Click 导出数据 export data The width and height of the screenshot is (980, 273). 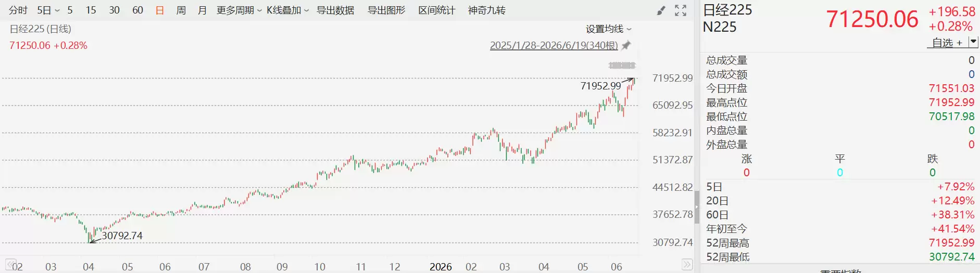click(x=335, y=10)
